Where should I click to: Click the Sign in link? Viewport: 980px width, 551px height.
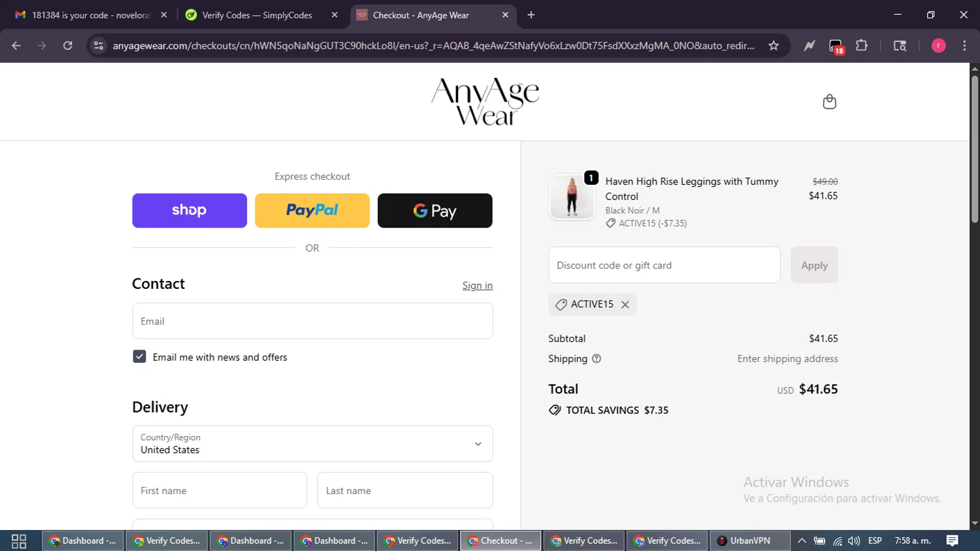478,286
